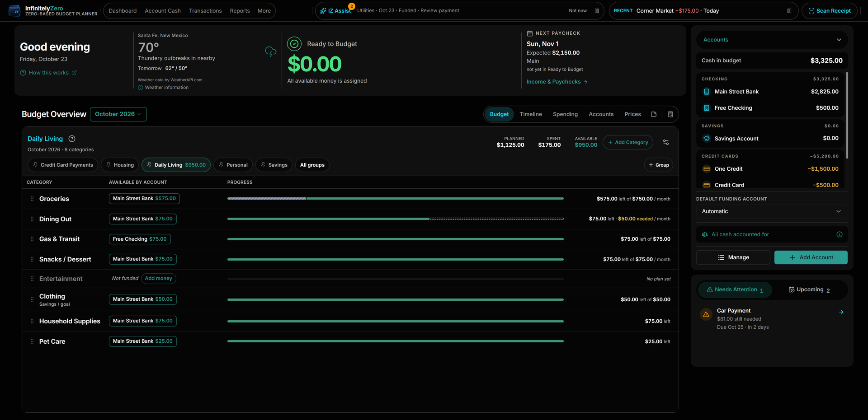
Task: Click the Add Category button
Action: [x=628, y=142]
